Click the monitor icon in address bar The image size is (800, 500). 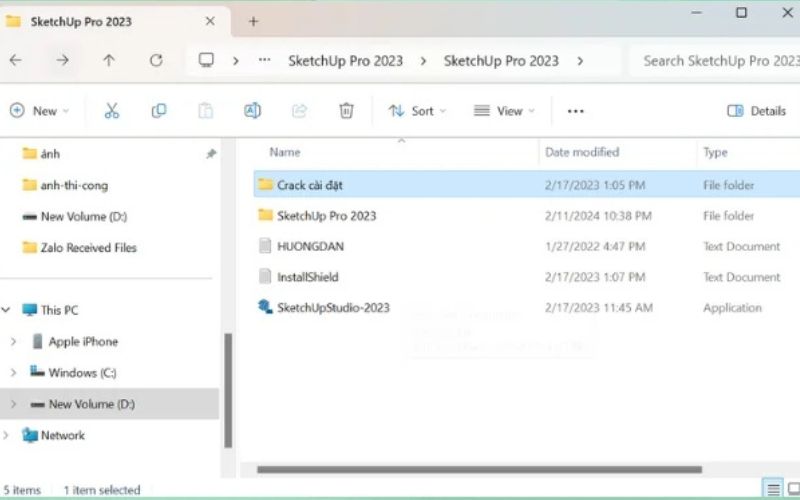pyautogui.click(x=206, y=60)
